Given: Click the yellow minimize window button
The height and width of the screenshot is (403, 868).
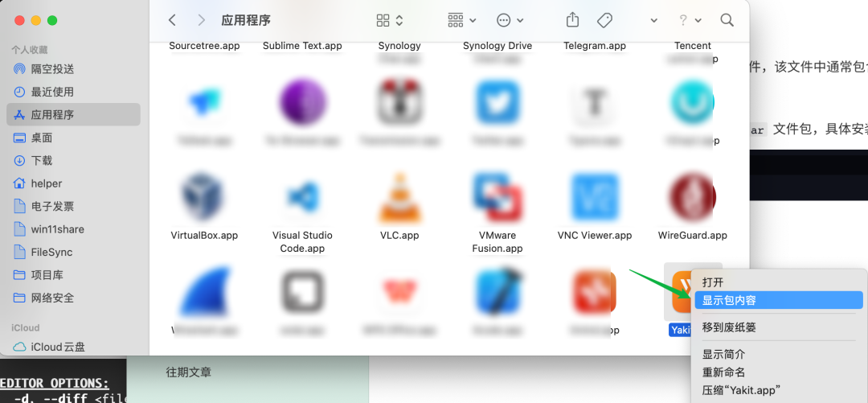Looking at the screenshot, I should [36, 20].
